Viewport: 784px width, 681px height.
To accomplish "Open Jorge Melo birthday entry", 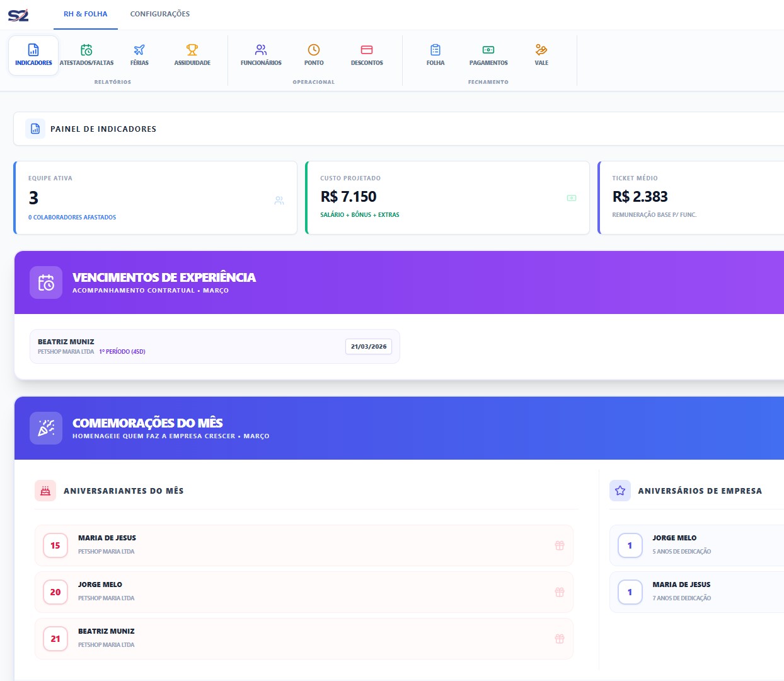I will (x=303, y=592).
